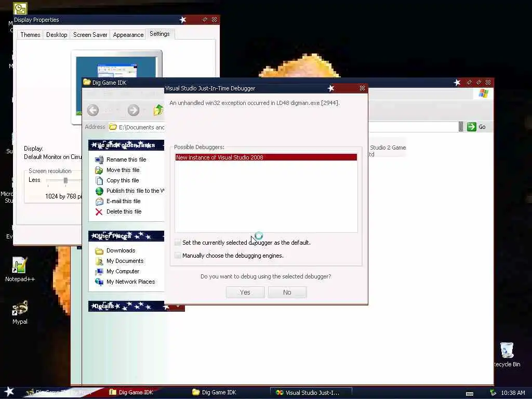Viewport: 532px width, 399px height.
Task: Open the Appearance tab in Display Properties
Action: point(128,35)
